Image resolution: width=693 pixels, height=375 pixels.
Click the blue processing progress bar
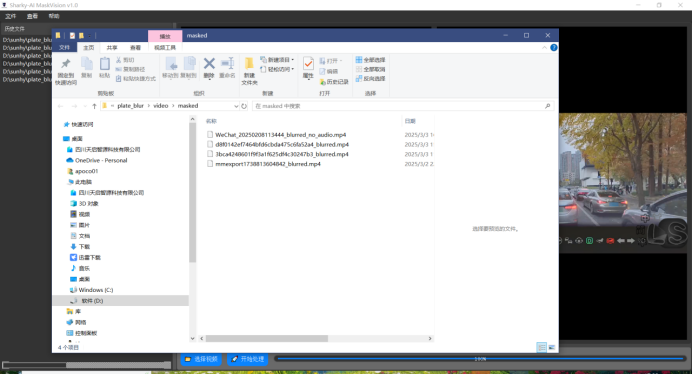480,359
